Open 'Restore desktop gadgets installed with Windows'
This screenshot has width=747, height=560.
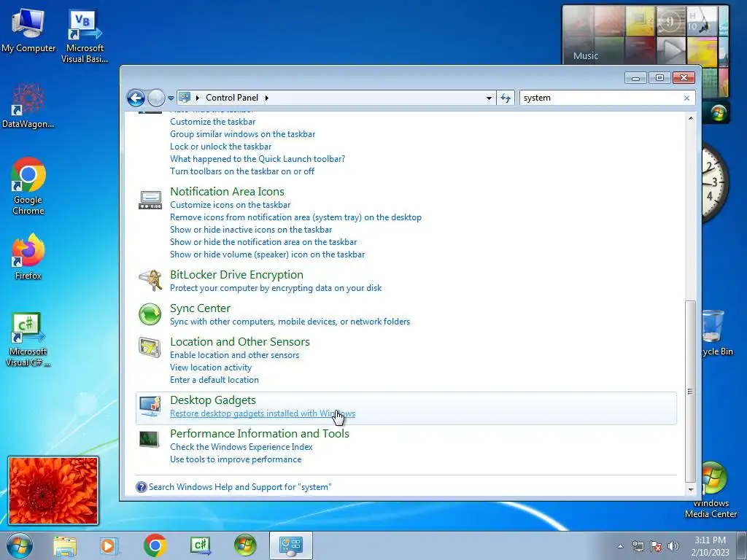263,413
